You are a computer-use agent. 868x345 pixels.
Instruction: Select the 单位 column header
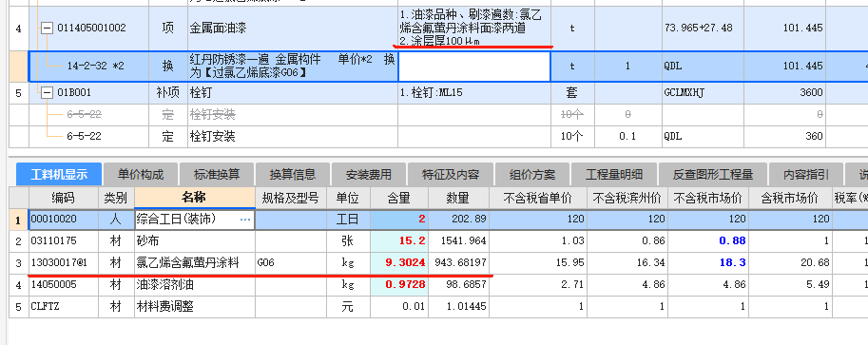[348, 198]
